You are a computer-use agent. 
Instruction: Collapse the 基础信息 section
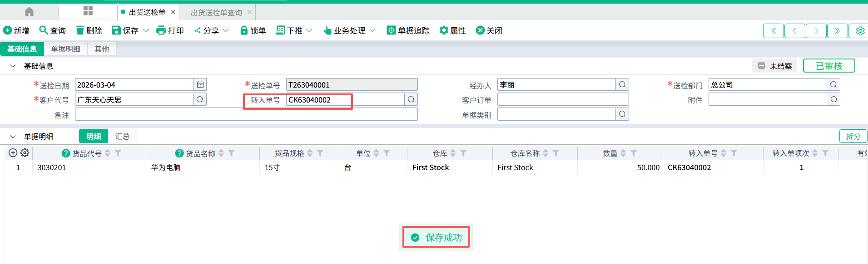[13, 66]
